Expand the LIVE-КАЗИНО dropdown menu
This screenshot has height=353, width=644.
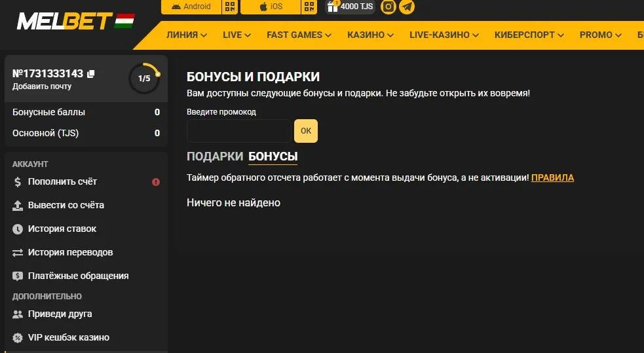click(x=444, y=35)
